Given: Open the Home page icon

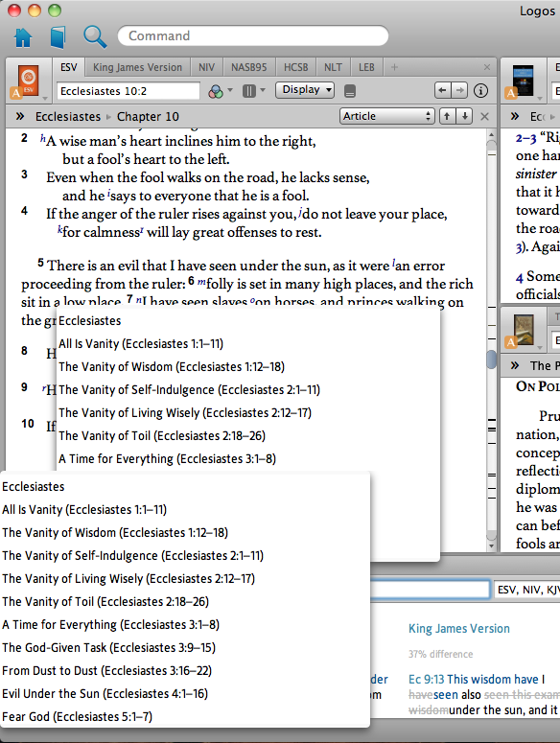Looking at the screenshot, I should click(23, 37).
